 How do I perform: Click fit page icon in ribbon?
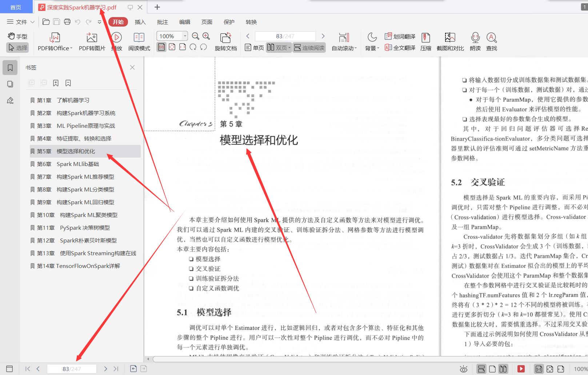pyautogui.click(x=172, y=47)
